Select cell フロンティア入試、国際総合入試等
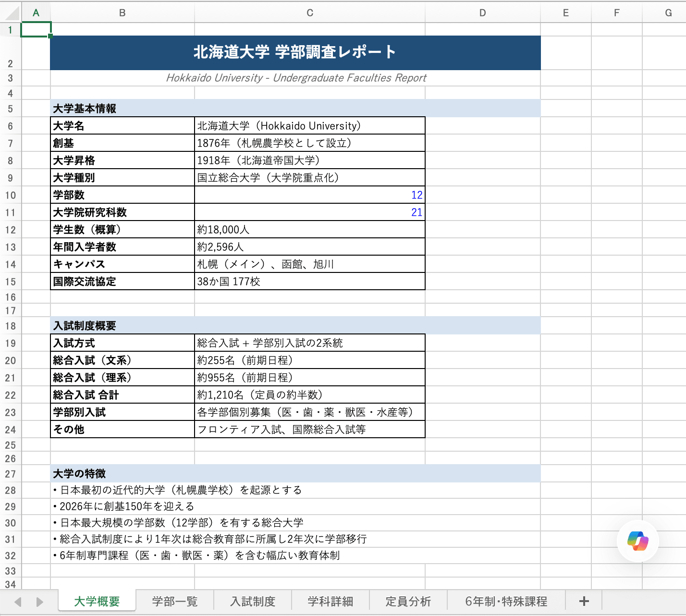Image resolution: width=686 pixels, height=616 pixels. coord(310,430)
